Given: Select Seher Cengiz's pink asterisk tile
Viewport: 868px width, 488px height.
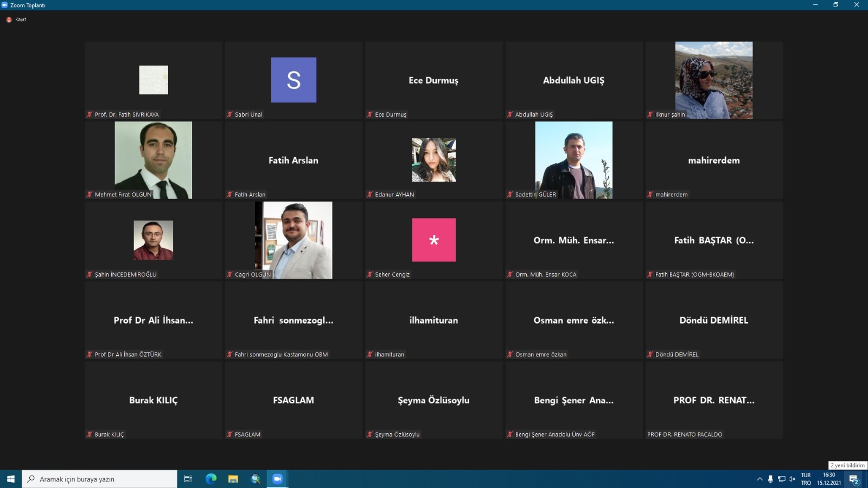Looking at the screenshot, I should pyautogui.click(x=434, y=240).
